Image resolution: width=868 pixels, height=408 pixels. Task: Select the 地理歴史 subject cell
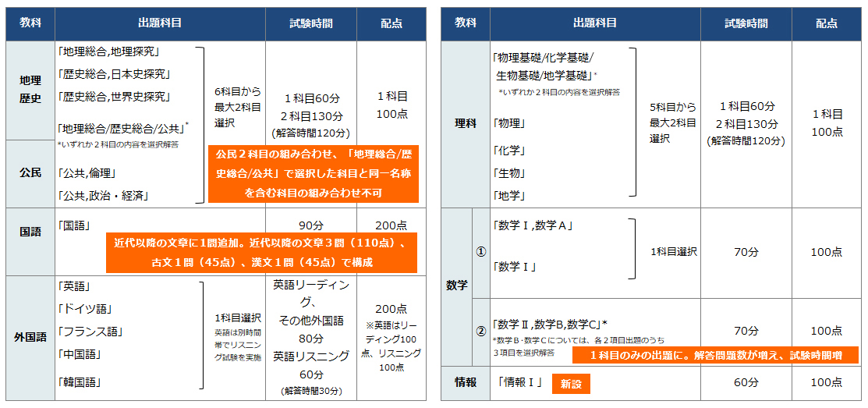pyautogui.click(x=30, y=90)
